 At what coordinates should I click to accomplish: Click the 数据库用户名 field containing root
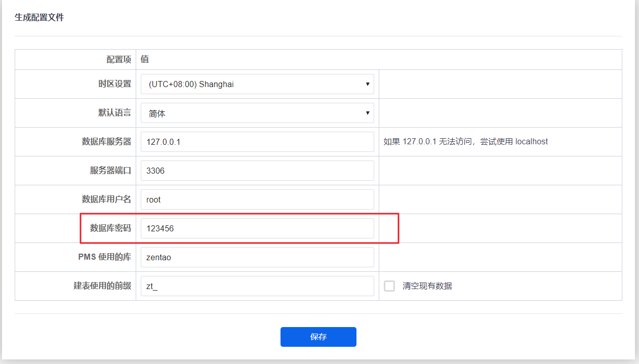tap(257, 199)
